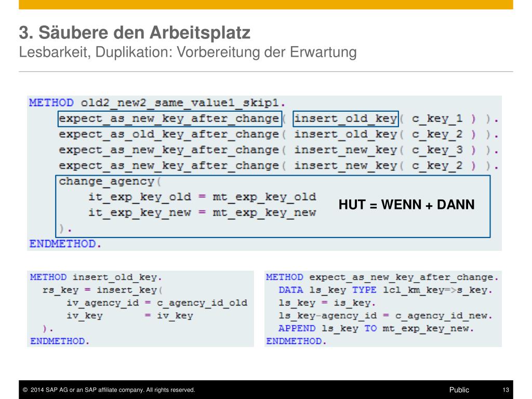The width and height of the screenshot is (532, 399).
Task: Click the code line ending with "c_key_1 ) )."
Action: 278,119
